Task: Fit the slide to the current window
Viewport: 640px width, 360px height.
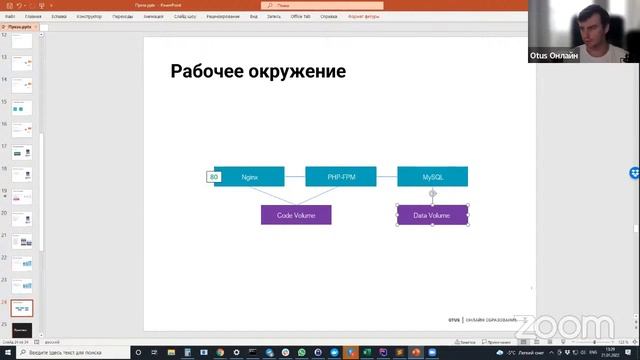Action: pyautogui.click(x=635, y=342)
